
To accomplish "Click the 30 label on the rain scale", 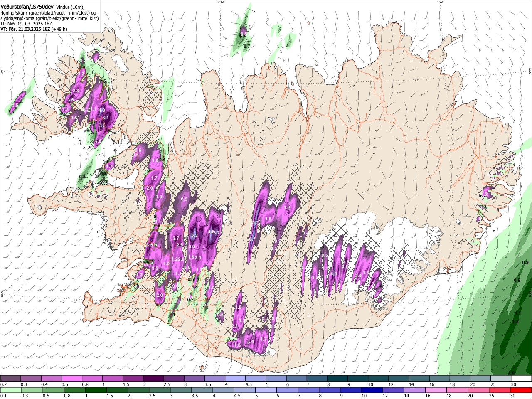I will tap(513, 396).
